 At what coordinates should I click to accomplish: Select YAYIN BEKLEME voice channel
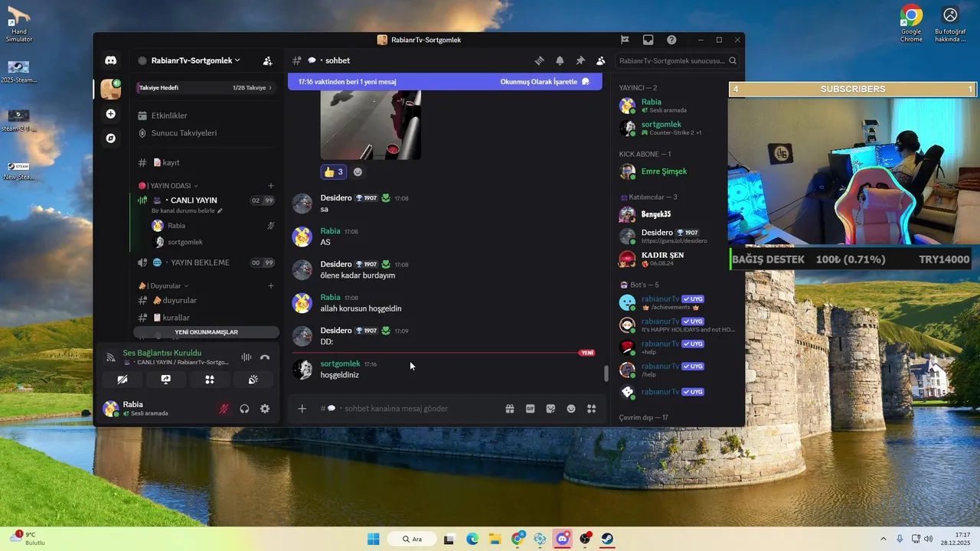[x=205, y=262]
